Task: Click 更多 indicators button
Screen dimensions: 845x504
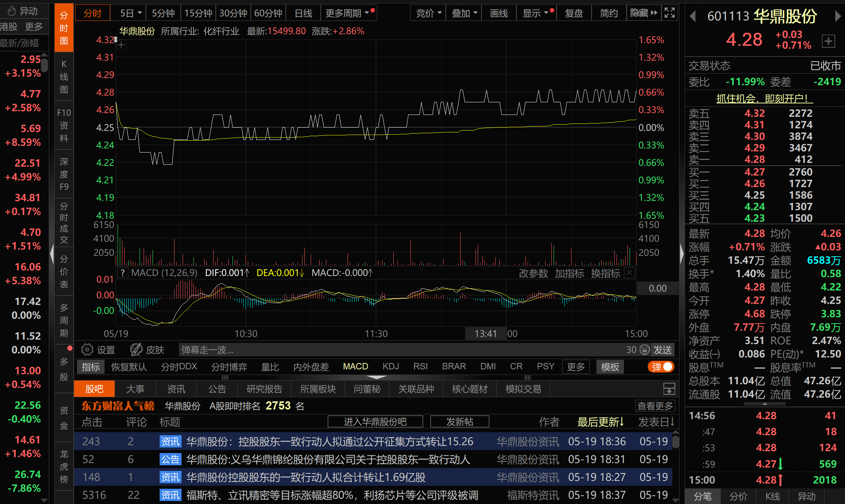Action: pos(576,367)
